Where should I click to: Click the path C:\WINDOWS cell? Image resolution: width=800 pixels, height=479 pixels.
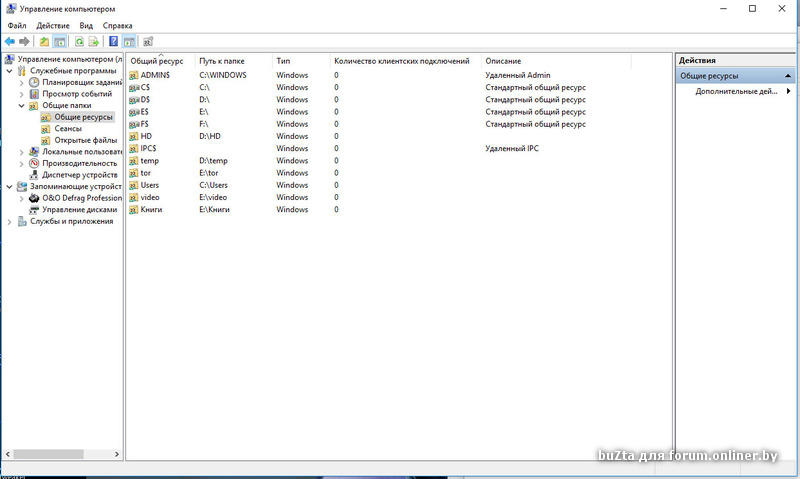(x=222, y=75)
